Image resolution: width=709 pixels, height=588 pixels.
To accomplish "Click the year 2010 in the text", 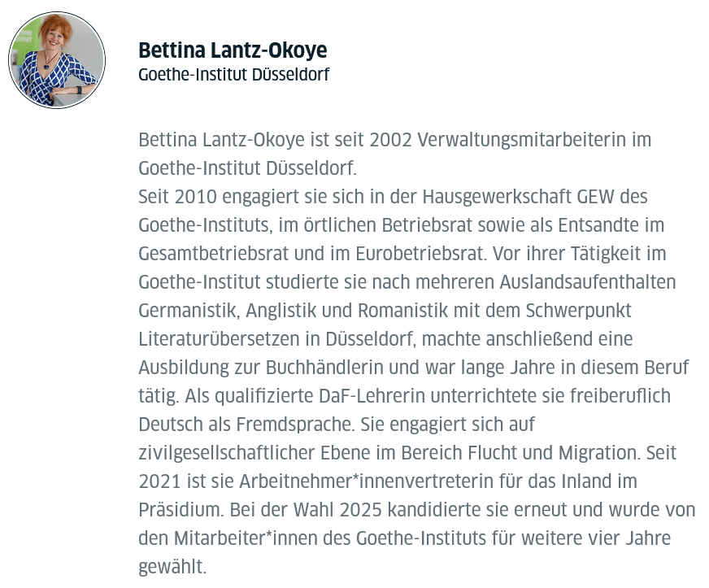I will [x=196, y=197].
